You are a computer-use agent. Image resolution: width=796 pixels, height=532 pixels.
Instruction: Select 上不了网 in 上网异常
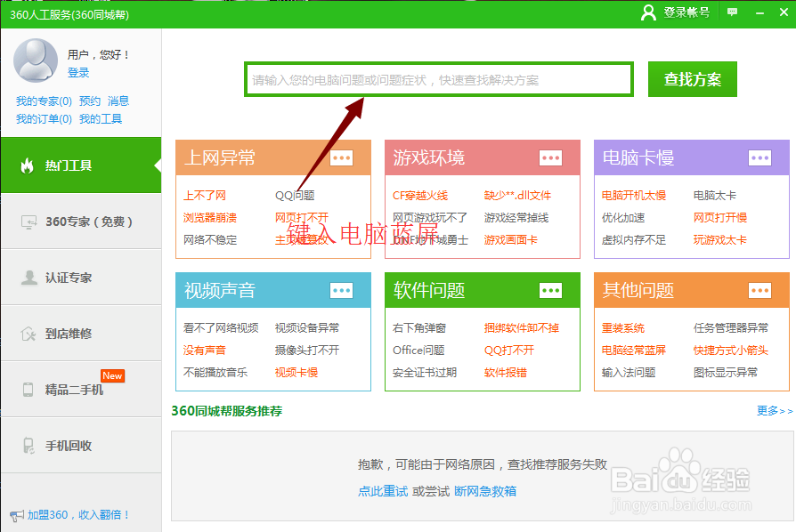point(205,195)
